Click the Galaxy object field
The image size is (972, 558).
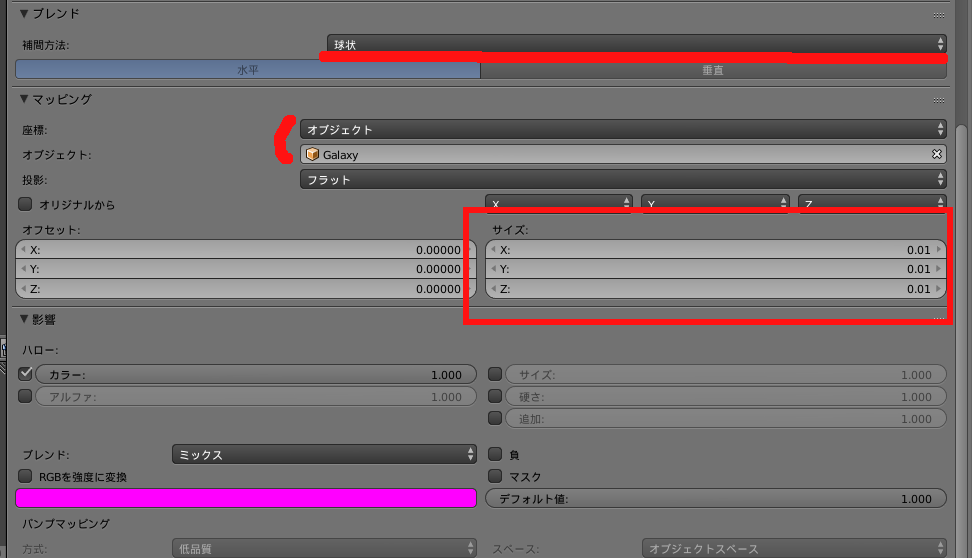[623, 154]
